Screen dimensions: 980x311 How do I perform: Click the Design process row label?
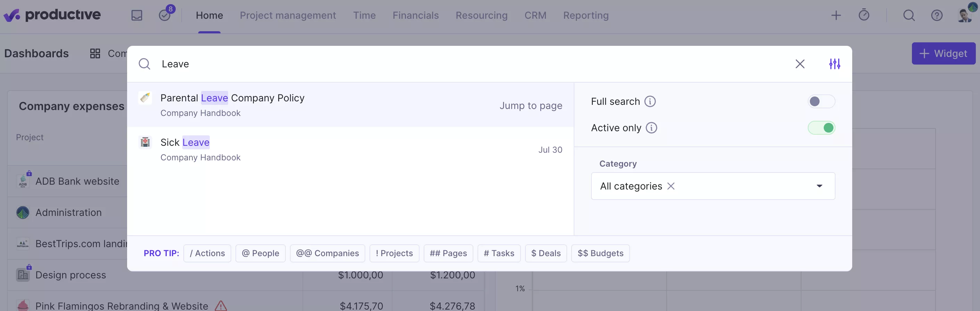coord(71,275)
